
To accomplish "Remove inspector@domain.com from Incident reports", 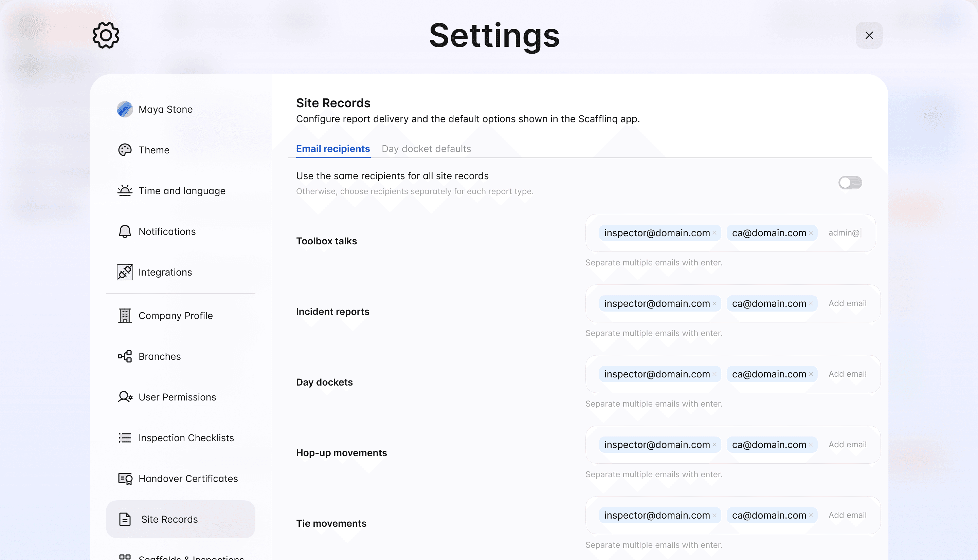I will [x=714, y=304].
